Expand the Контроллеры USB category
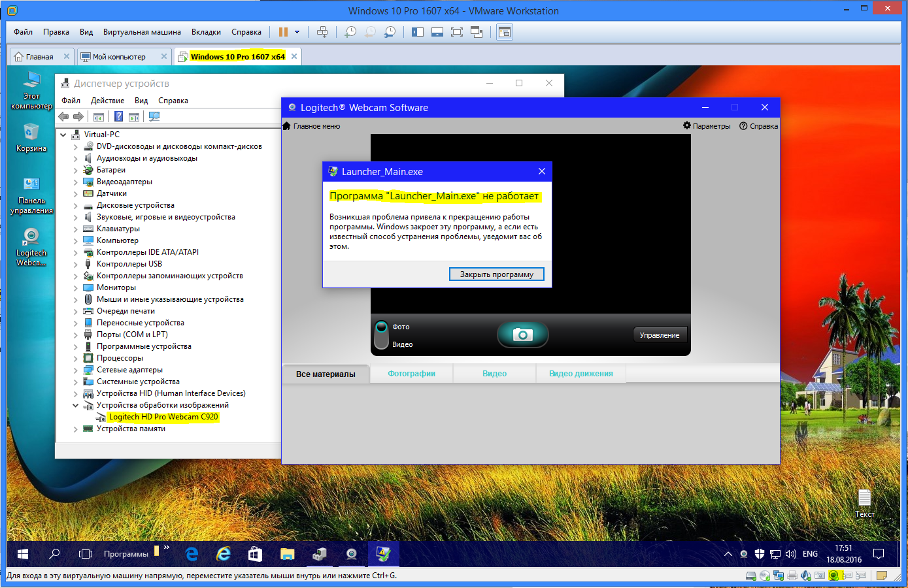Image resolution: width=908 pixels, height=588 pixels. point(76,265)
